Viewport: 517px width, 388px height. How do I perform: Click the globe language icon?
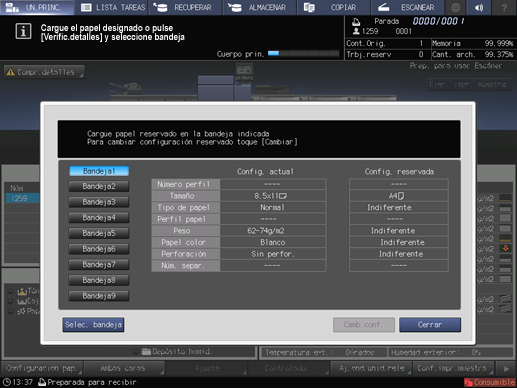click(456, 7)
